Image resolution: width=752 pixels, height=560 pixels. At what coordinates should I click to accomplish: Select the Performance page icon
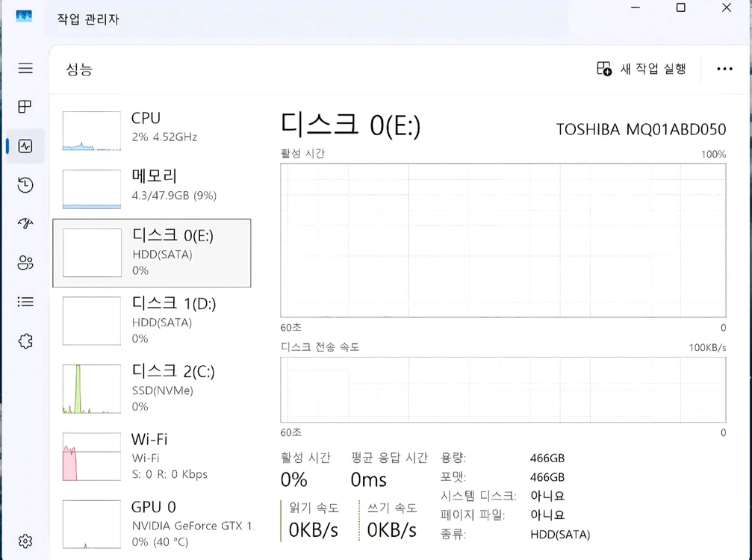25,146
